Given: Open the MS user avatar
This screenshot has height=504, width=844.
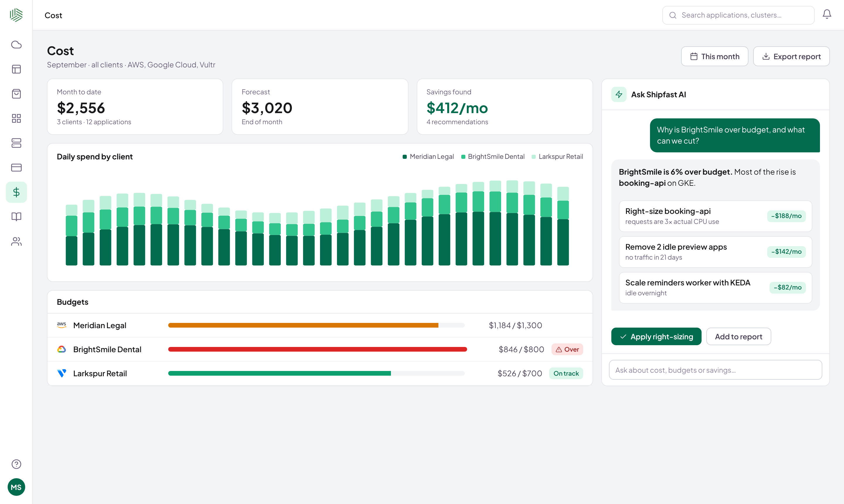Looking at the screenshot, I should tap(16, 487).
